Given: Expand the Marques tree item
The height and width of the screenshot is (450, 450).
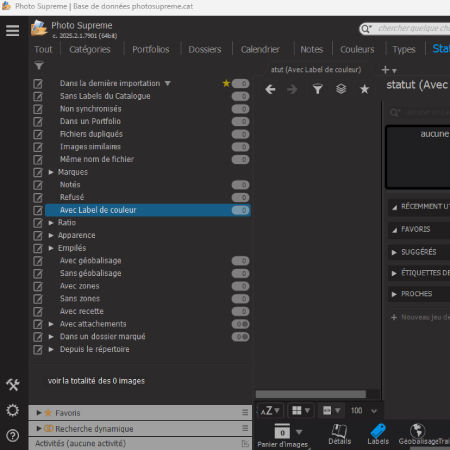Looking at the screenshot, I should pos(51,172).
